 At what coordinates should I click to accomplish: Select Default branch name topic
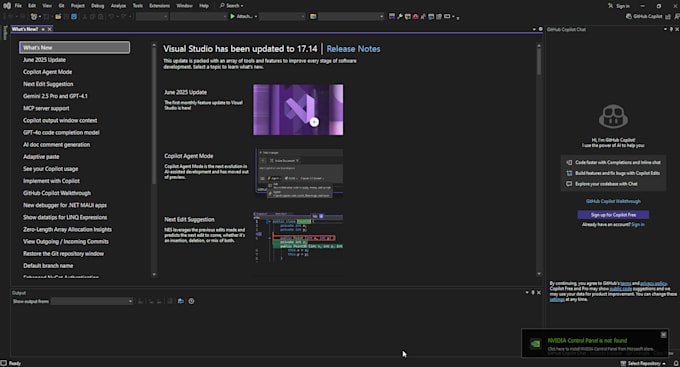(48, 266)
